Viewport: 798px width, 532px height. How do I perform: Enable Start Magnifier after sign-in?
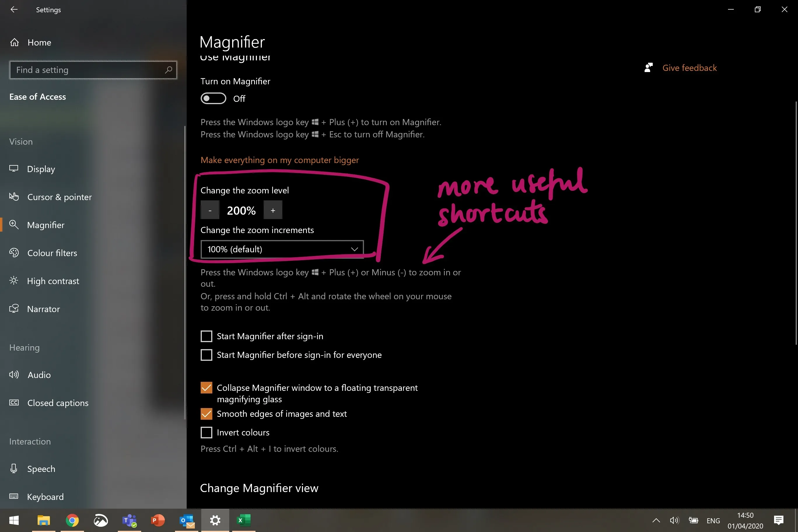[206, 335]
